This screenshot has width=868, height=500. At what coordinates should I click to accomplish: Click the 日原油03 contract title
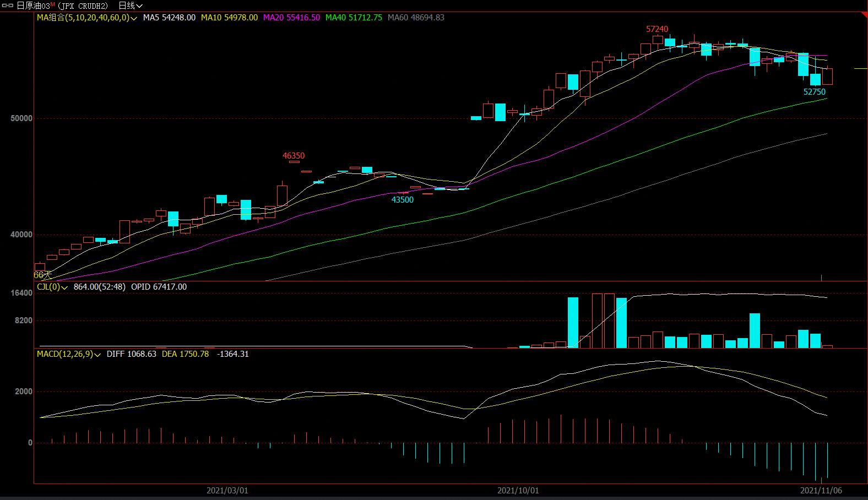pos(33,6)
